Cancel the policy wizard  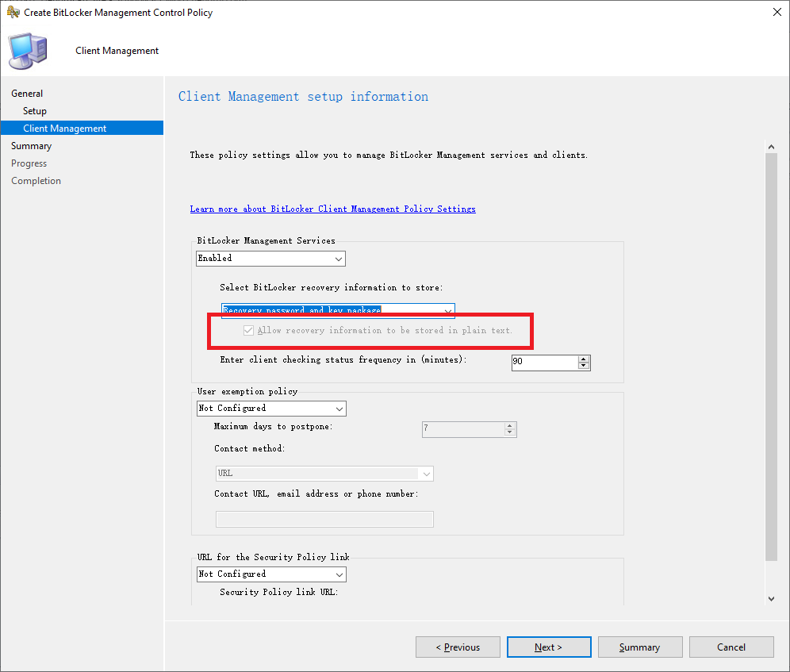(x=731, y=647)
